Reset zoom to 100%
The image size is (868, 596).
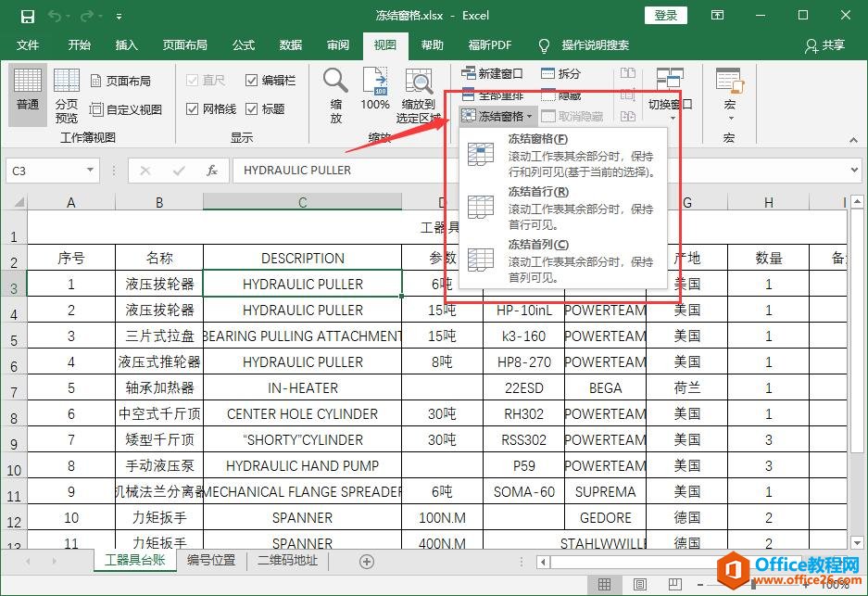point(375,89)
